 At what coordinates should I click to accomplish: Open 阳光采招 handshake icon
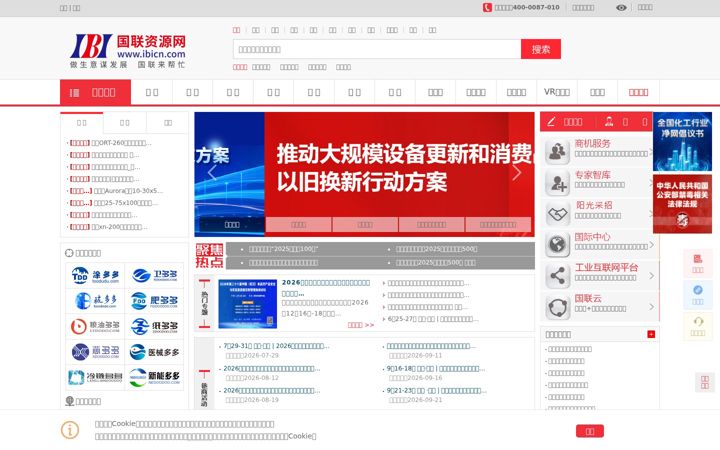pos(557,214)
